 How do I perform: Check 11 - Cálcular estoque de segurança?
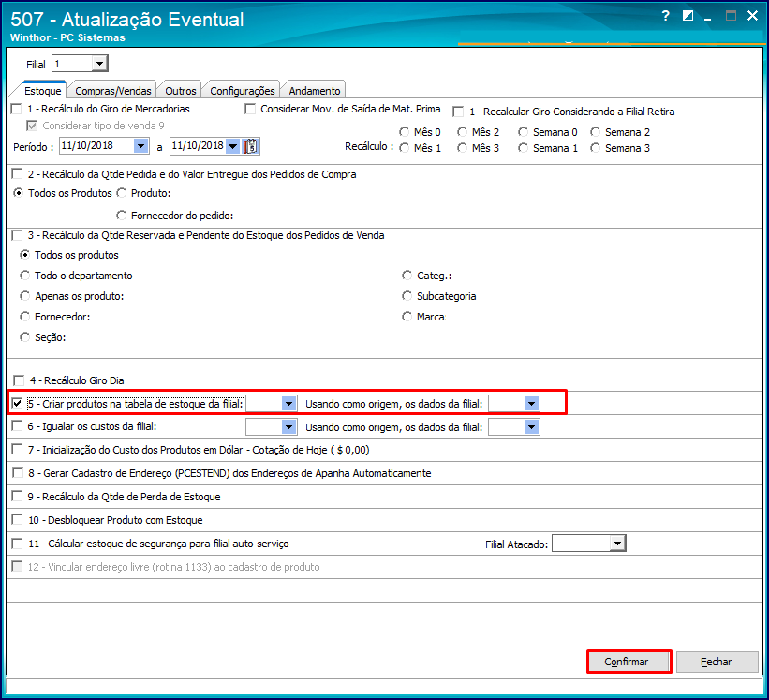pos(17,544)
